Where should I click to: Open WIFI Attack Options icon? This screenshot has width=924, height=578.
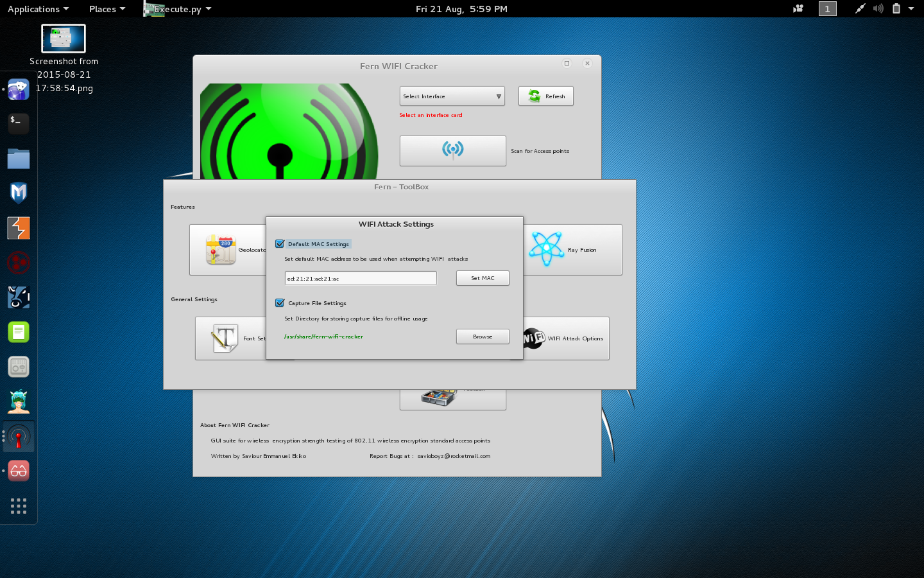(x=534, y=338)
